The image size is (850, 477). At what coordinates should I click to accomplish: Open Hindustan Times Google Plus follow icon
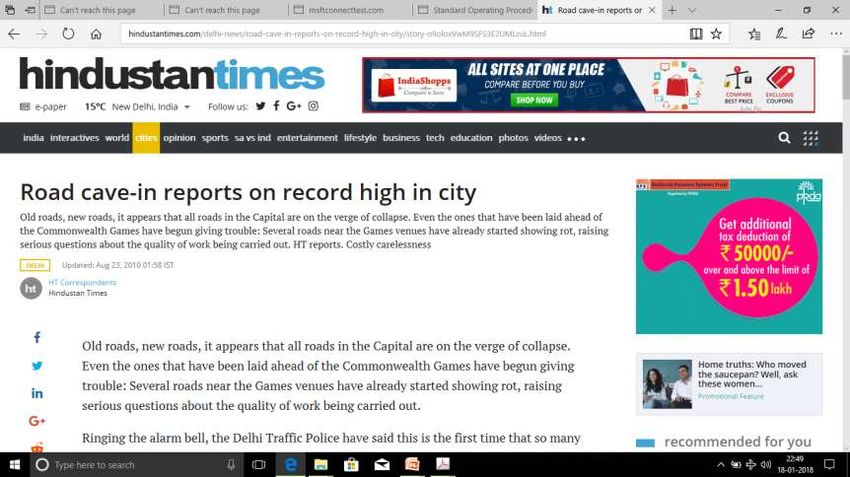(x=293, y=106)
